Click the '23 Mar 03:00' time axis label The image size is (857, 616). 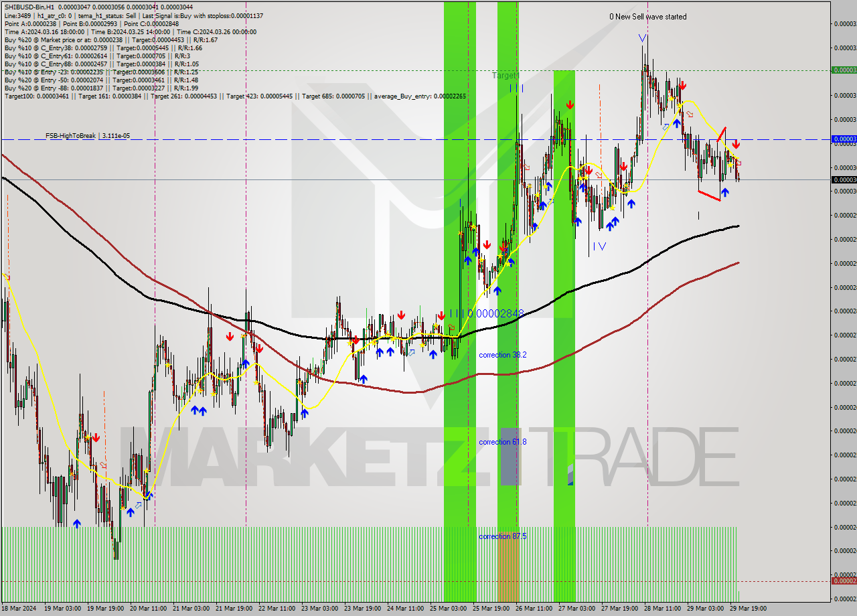click(319, 609)
